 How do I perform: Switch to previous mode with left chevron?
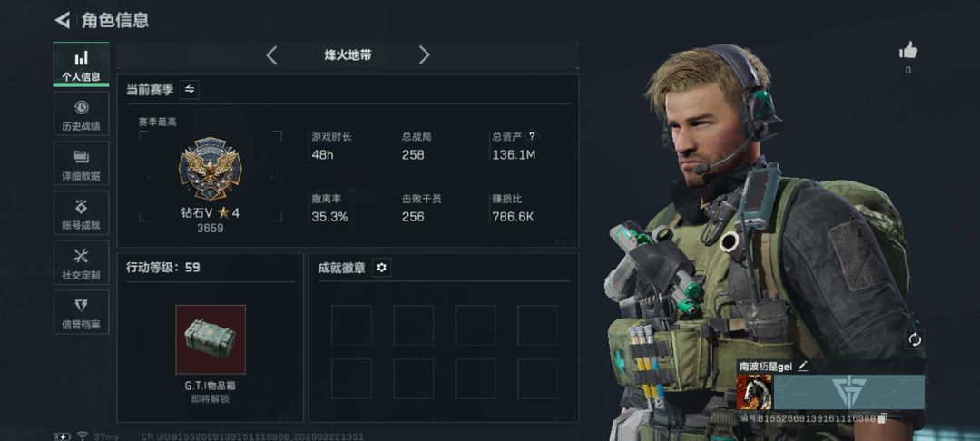point(271,55)
